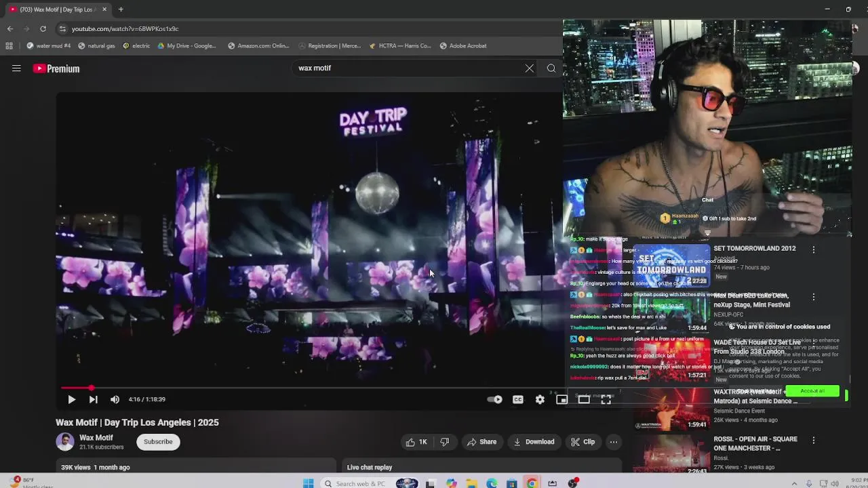The image size is (868, 488).
Task: Toggle closed captions CC button
Action: coord(518,399)
